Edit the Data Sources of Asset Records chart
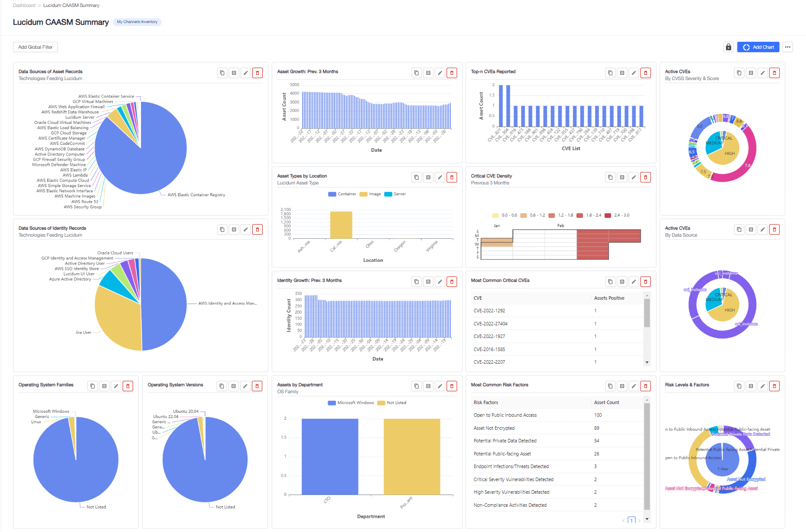This screenshot has height=532, width=806. 246,73
